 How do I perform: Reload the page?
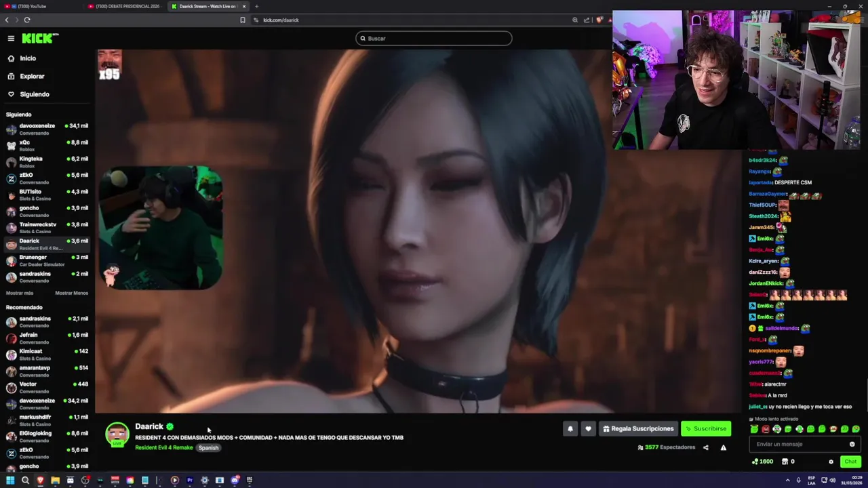[27, 20]
